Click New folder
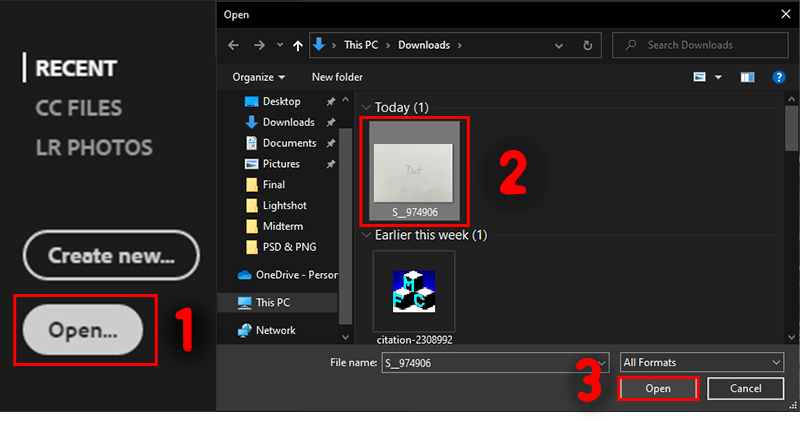 [x=337, y=77]
